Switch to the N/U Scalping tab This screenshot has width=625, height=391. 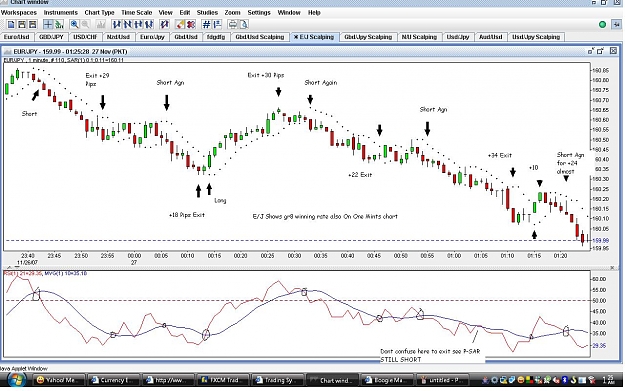coord(419,37)
